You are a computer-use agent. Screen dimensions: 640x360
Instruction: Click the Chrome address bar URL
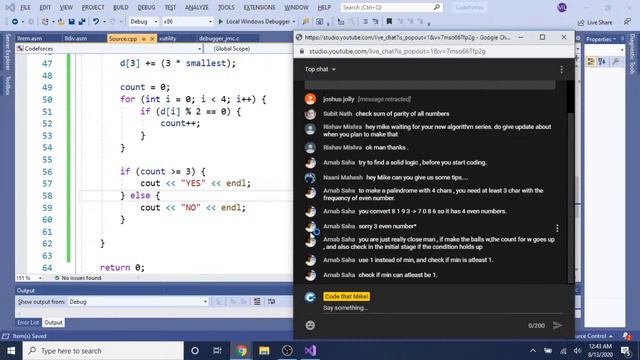pyautogui.click(x=397, y=51)
